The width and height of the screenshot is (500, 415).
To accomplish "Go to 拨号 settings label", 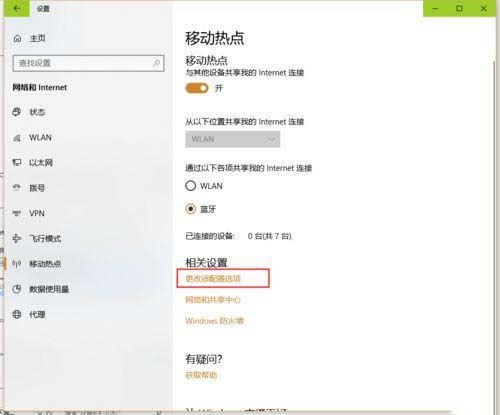I will [37, 188].
